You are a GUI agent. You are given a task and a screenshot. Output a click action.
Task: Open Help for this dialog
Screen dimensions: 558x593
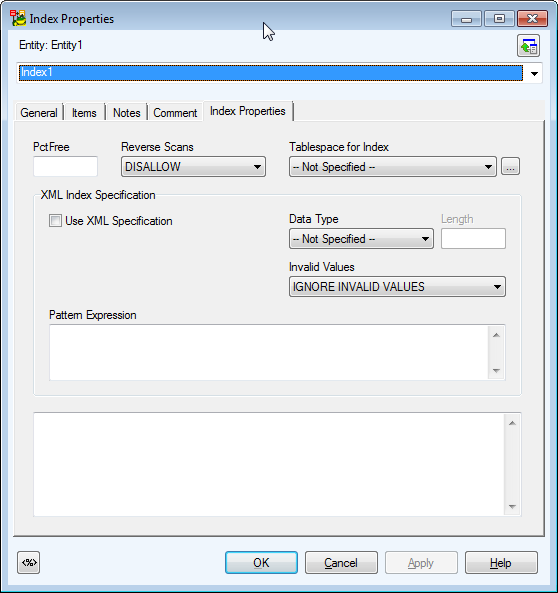tap(501, 562)
